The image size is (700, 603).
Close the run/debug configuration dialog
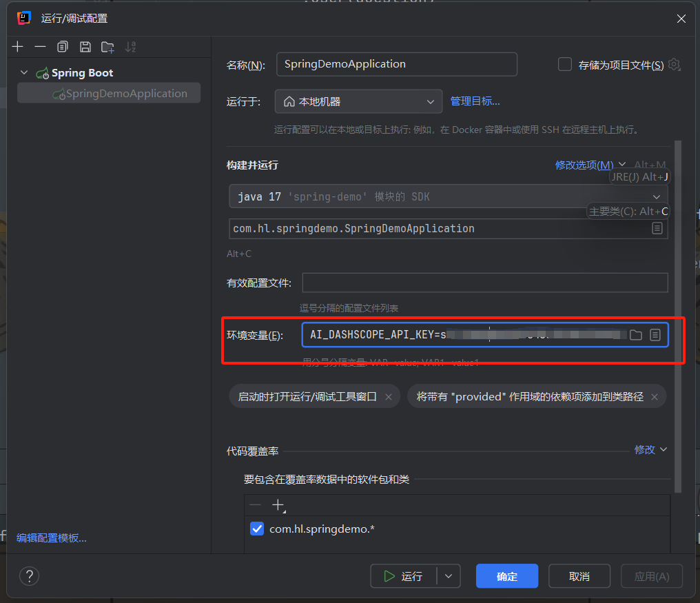click(681, 19)
